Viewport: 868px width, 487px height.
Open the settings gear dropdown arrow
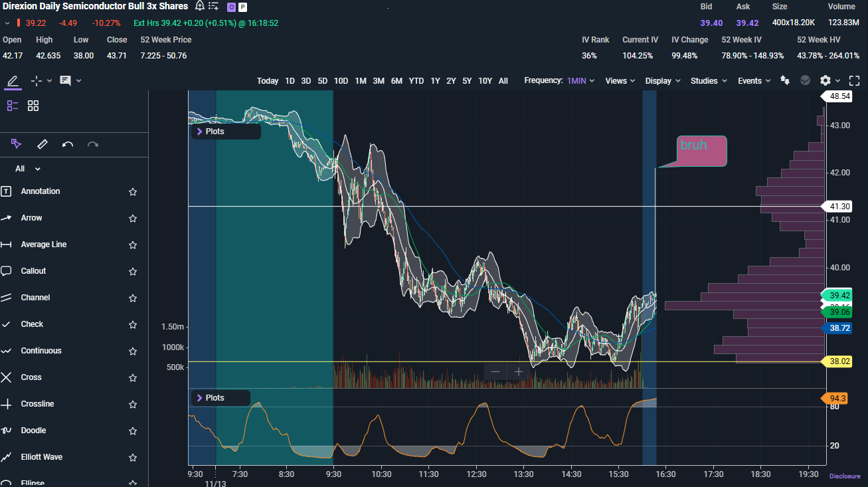(x=837, y=81)
